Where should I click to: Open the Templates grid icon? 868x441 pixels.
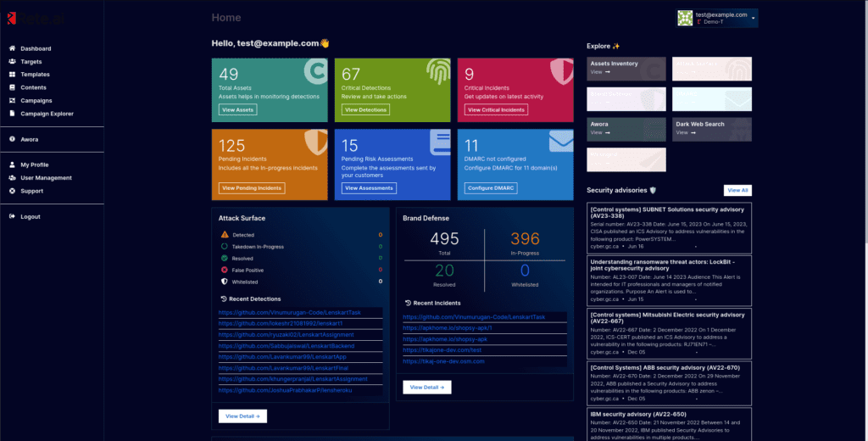pyautogui.click(x=12, y=75)
